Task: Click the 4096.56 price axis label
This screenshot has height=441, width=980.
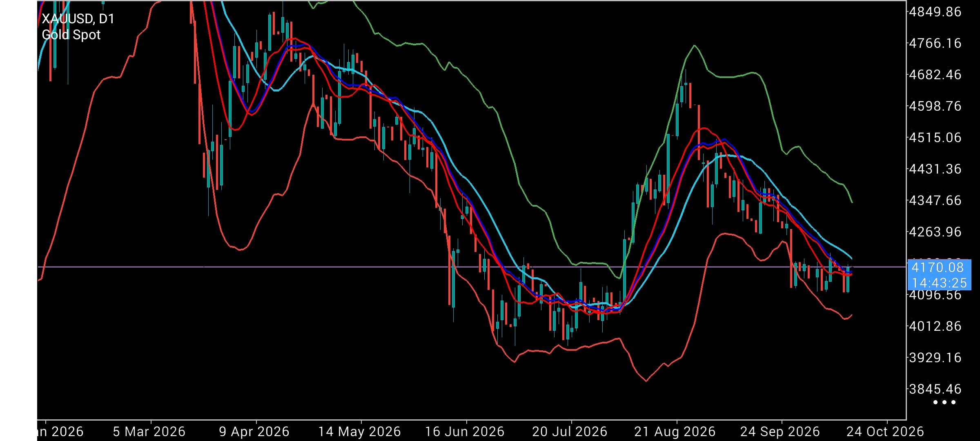Action: click(935, 295)
